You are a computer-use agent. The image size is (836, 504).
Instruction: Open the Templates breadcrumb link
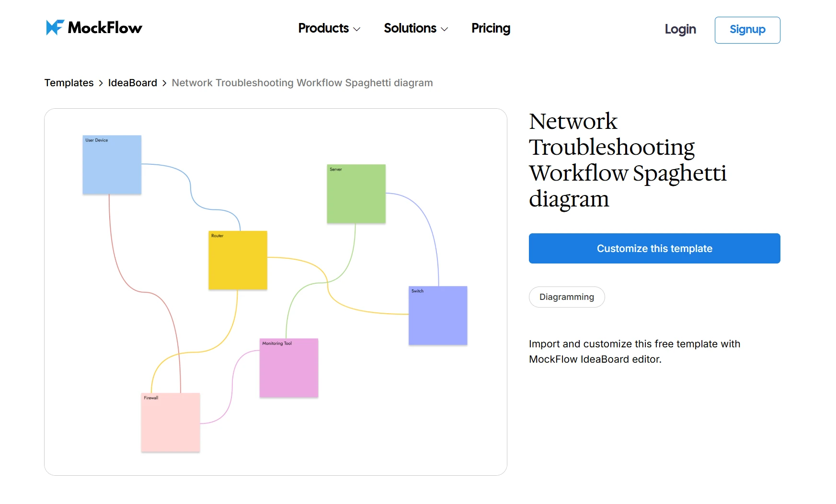pos(69,83)
